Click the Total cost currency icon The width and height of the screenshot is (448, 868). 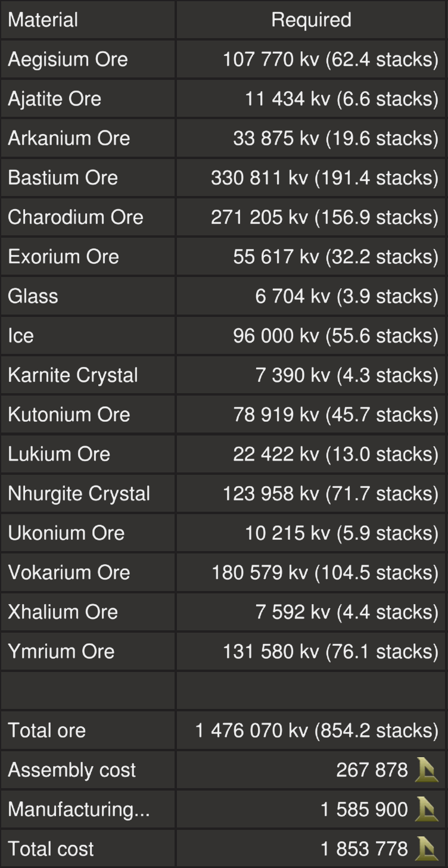point(427,848)
